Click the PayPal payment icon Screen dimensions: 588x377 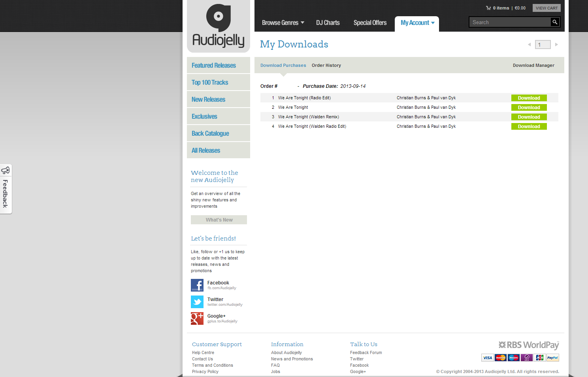pos(552,358)
